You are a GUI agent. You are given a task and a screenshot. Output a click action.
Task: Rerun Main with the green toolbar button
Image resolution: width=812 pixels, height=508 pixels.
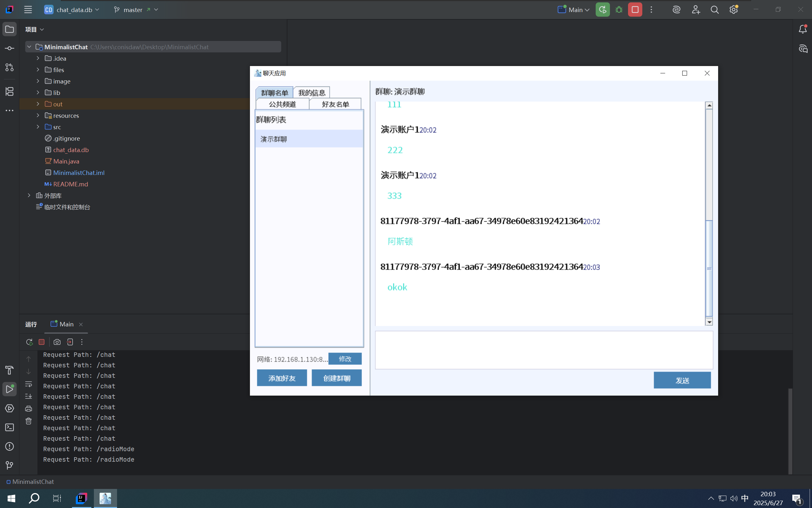[603, 10]
